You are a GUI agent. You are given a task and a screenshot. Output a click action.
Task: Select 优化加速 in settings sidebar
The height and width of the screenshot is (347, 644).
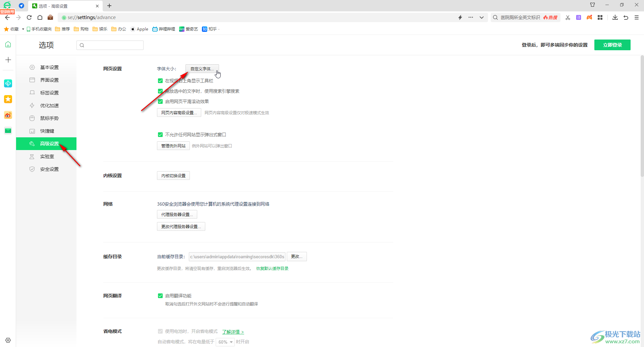(x=46, y=106)
